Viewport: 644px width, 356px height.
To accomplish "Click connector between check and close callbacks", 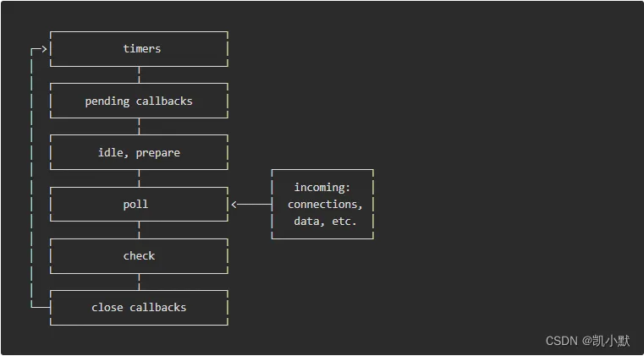I will point(140,282).
